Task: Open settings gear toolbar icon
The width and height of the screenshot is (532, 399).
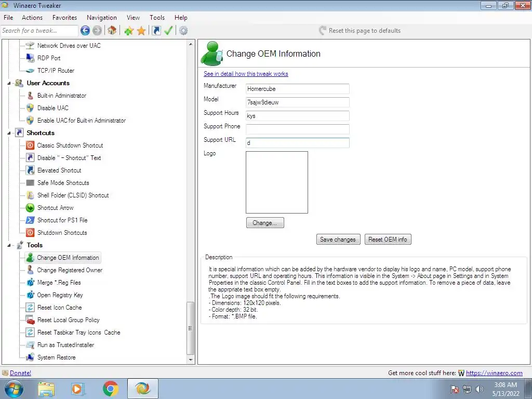Action: click(x=183, y=31)
